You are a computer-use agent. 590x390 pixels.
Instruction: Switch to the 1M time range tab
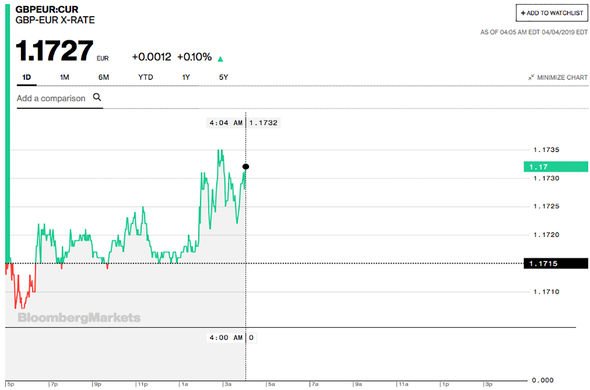pos(64,77)
